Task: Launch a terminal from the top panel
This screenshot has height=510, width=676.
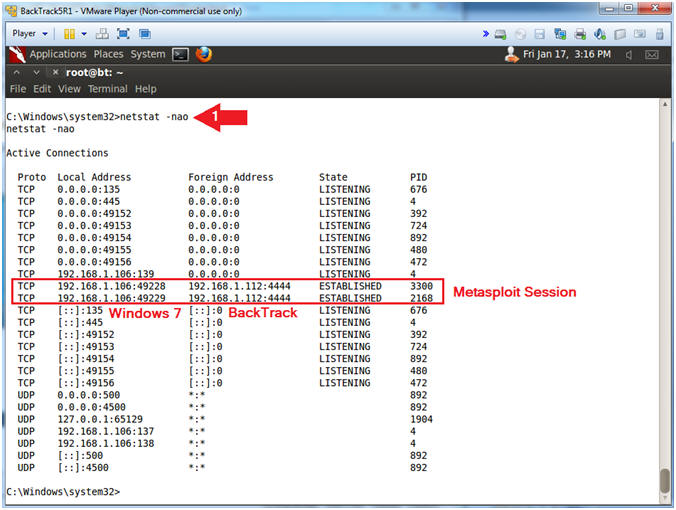Action: [180, 55]
